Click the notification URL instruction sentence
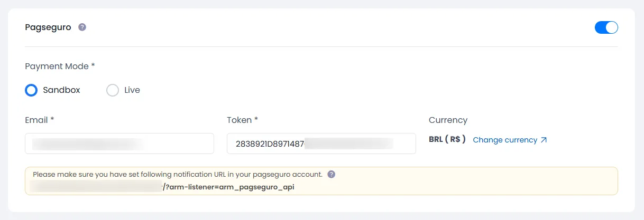Image resolution: width=644 pixels, height=220 pixels. coord(177,174)
